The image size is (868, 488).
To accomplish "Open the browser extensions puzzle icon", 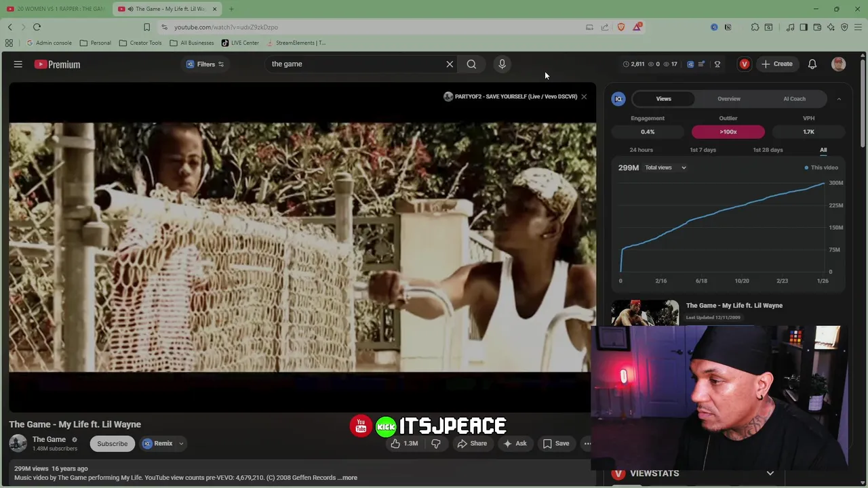I will pyautogui.click(x=755, y=27).
